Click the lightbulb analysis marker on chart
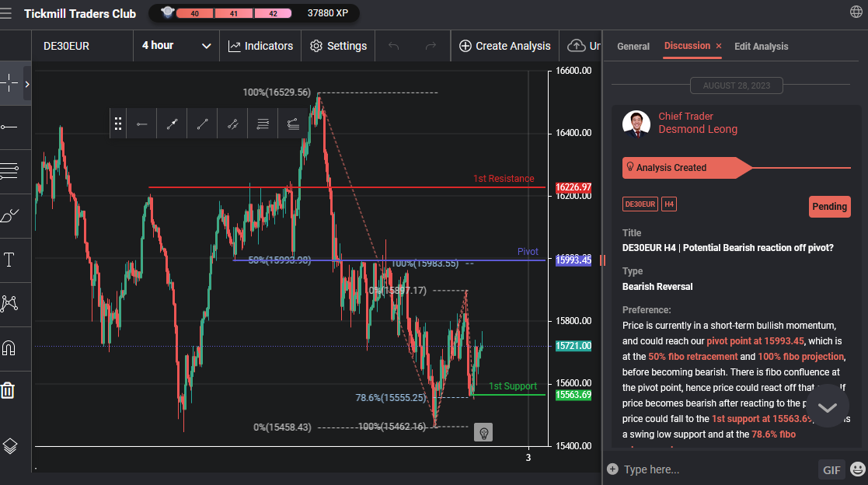 [x=483, y=432]
